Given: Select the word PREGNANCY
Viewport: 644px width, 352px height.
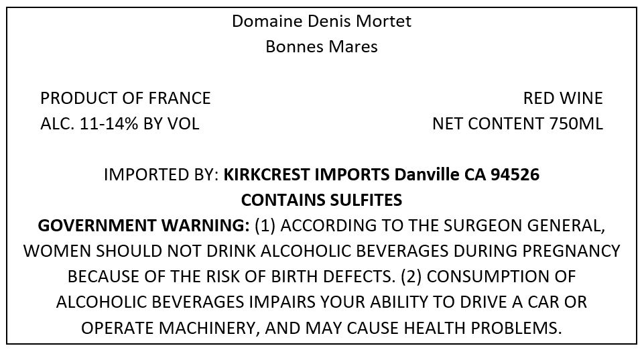Looking at the screenshot, I should click(x=563, y=251).
